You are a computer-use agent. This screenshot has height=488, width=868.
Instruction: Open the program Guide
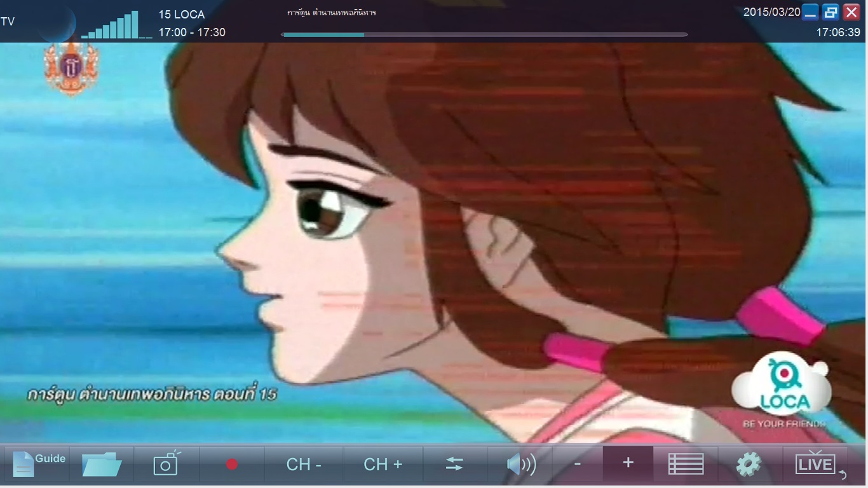tap(38, 464)
